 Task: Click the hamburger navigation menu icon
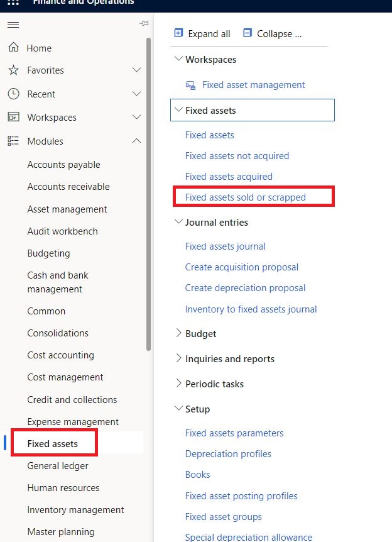13,25
